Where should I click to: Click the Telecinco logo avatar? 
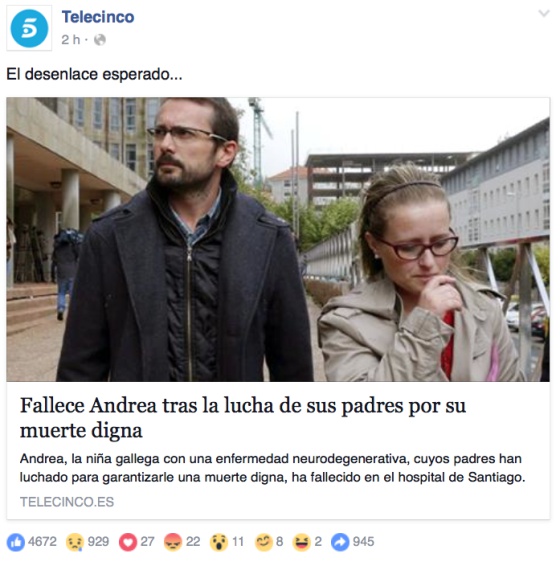29,28
